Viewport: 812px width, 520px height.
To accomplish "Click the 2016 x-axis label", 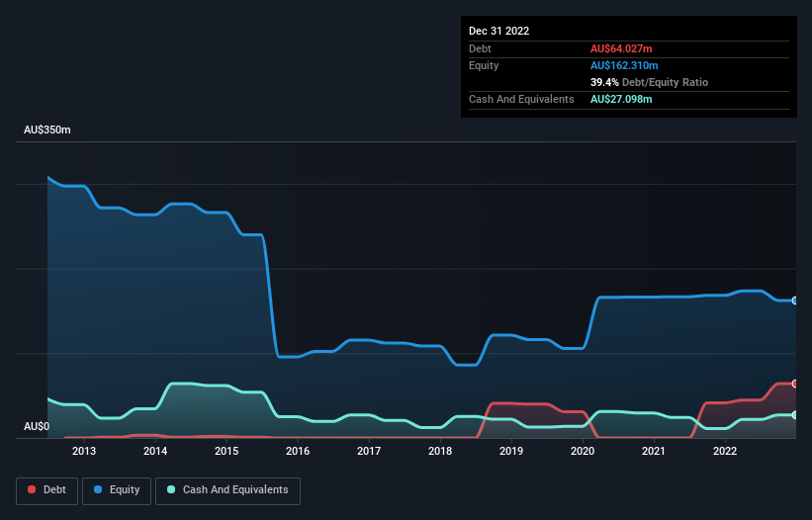I will tap(298, 451).
